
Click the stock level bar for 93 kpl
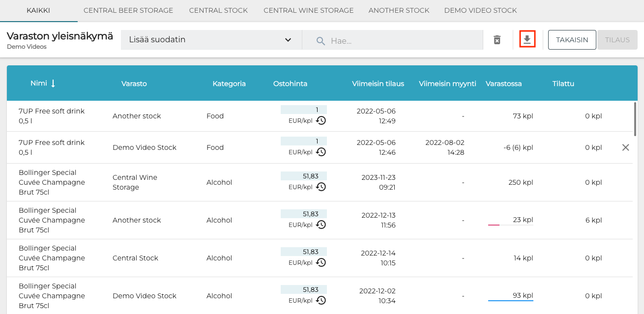click(x=510, y=300)
